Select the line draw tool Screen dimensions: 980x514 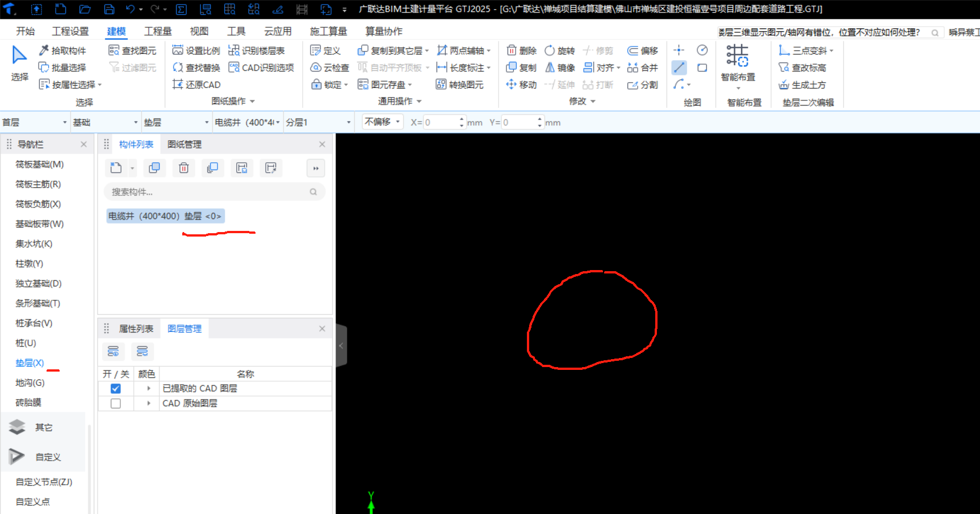679,68
